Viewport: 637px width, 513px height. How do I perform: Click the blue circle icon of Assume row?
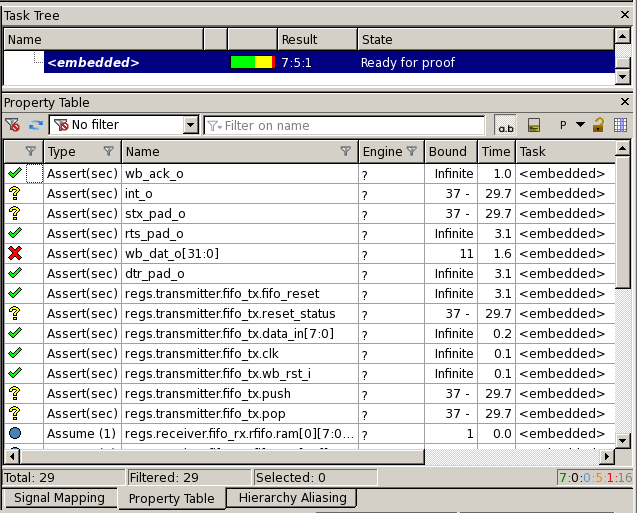(x=15, y=433)
